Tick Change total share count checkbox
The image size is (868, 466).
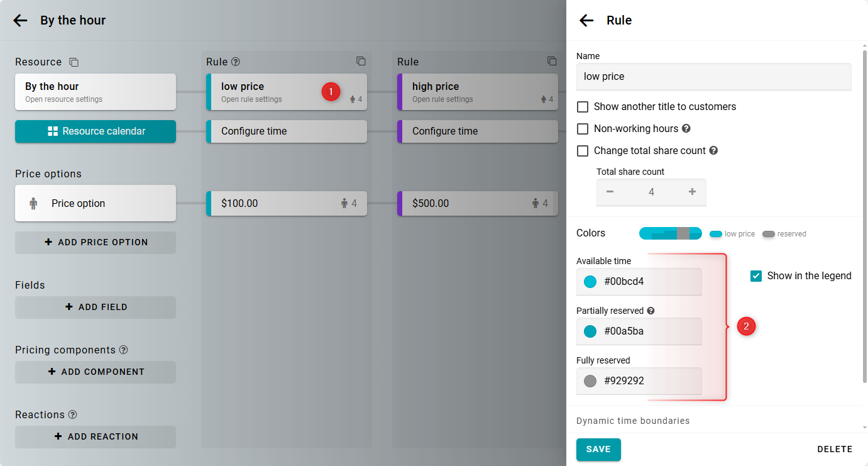click(583, 151)
